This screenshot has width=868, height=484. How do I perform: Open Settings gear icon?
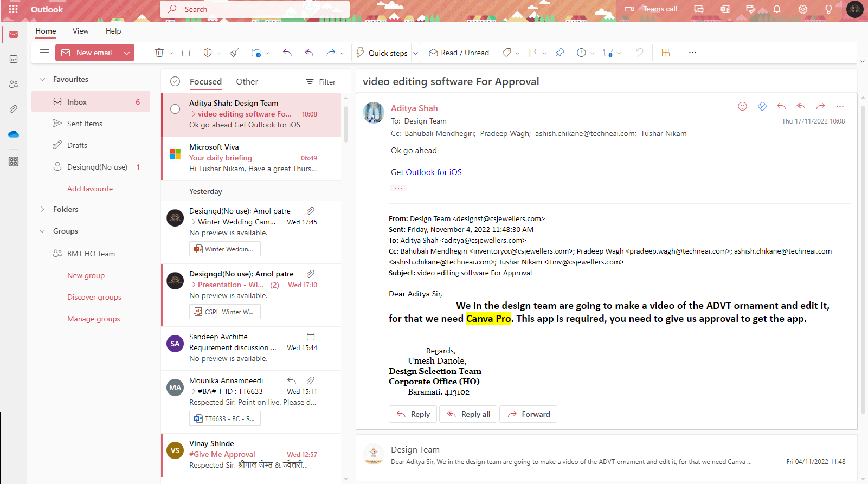click(803, 9)
